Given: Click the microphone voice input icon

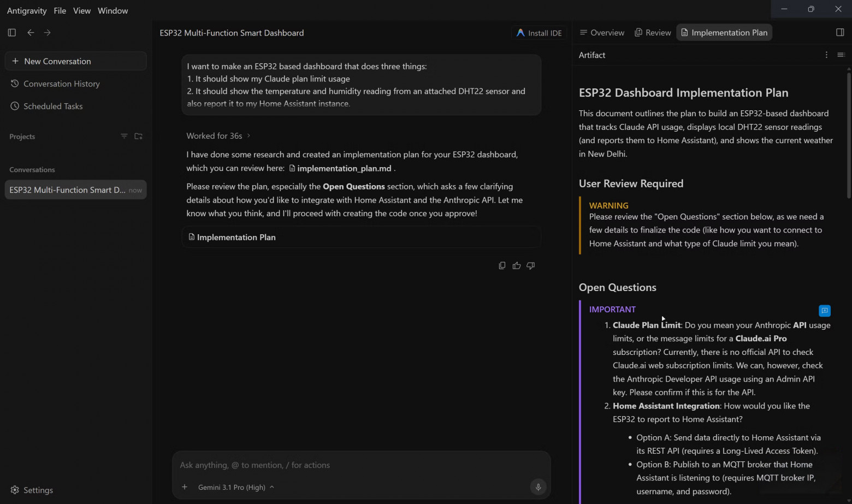Looking at the screenshot, I should (538, 487).
